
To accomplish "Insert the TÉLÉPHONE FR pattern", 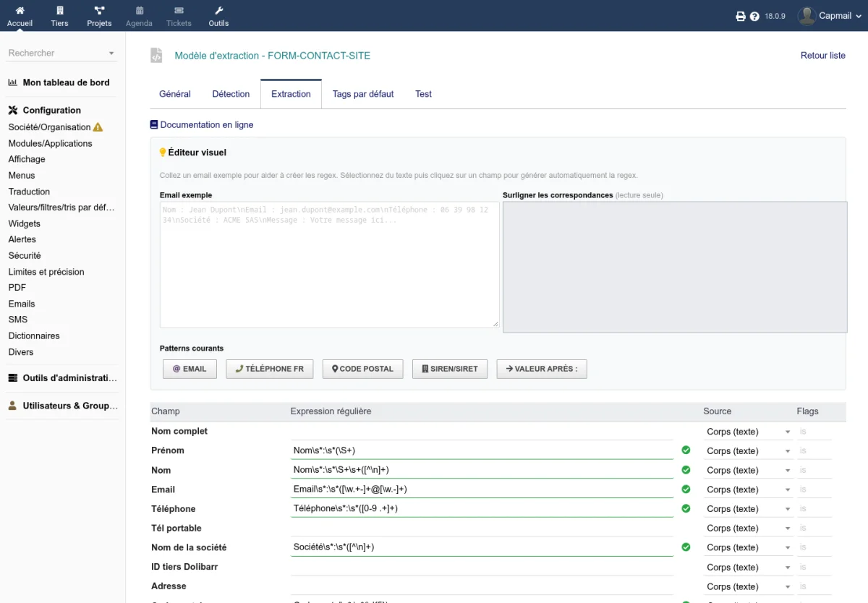I will pyautogui.click(x=270, y=369).
